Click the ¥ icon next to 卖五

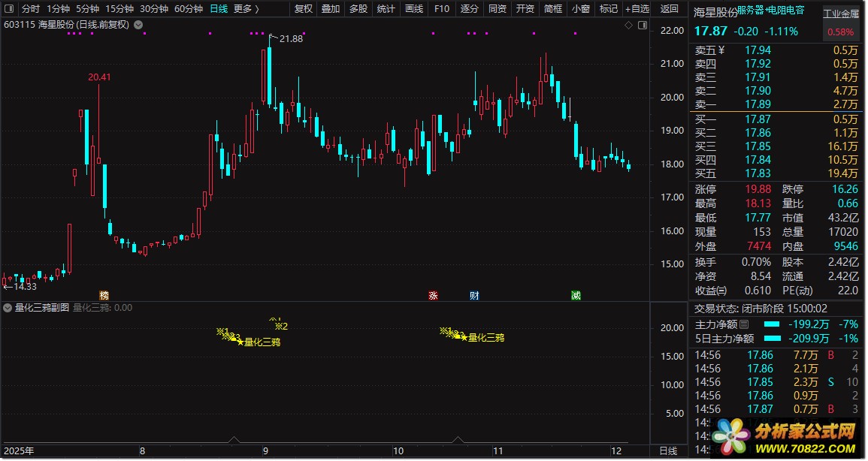[721, 50]
